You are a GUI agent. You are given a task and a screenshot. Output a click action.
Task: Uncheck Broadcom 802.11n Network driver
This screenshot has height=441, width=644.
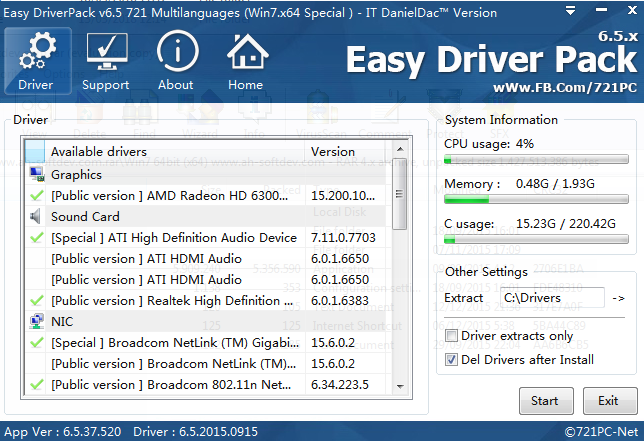37,384
